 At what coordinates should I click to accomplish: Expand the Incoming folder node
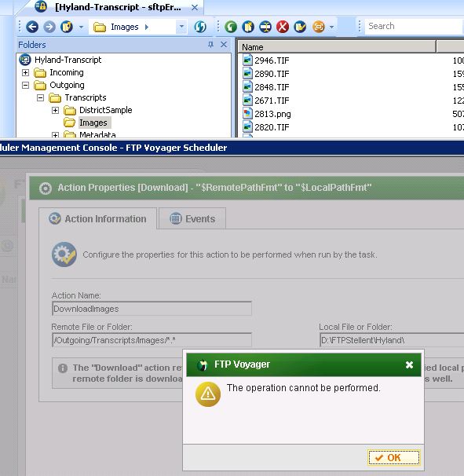[x=25, y=72]
